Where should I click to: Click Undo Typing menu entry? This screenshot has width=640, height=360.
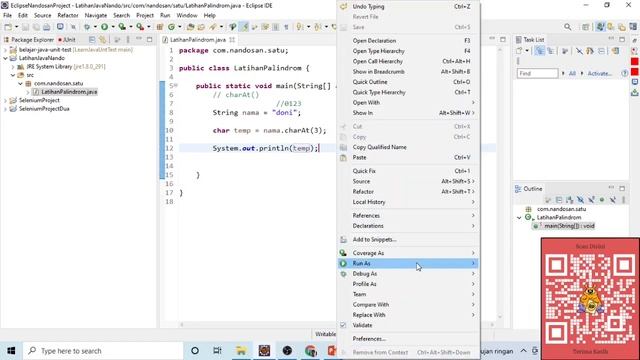[408, 7]
